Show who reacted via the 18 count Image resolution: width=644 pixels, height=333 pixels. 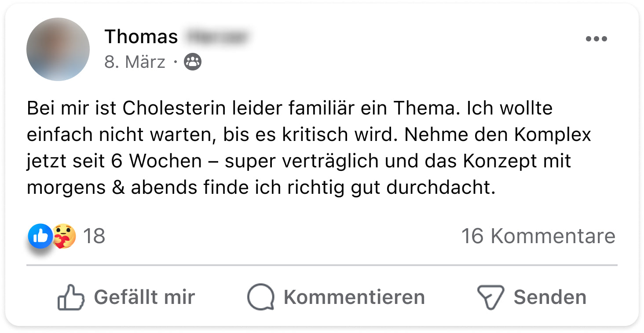click(94, 236)
